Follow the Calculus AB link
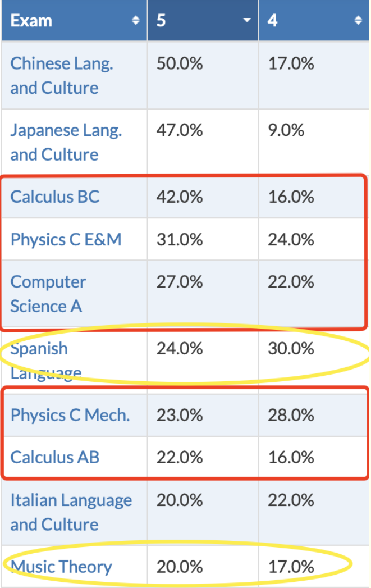The height and width of the screenshot is (588, 371). (54, 457)
